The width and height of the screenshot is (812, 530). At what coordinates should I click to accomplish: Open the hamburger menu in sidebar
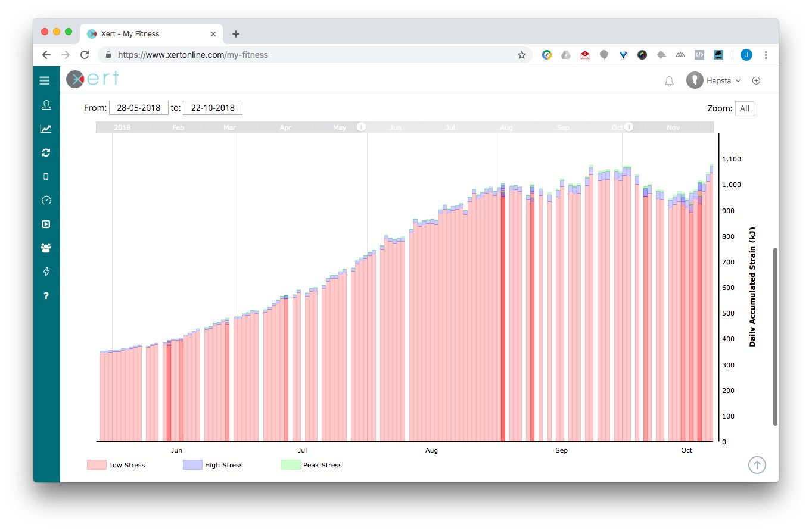[45, 80]
